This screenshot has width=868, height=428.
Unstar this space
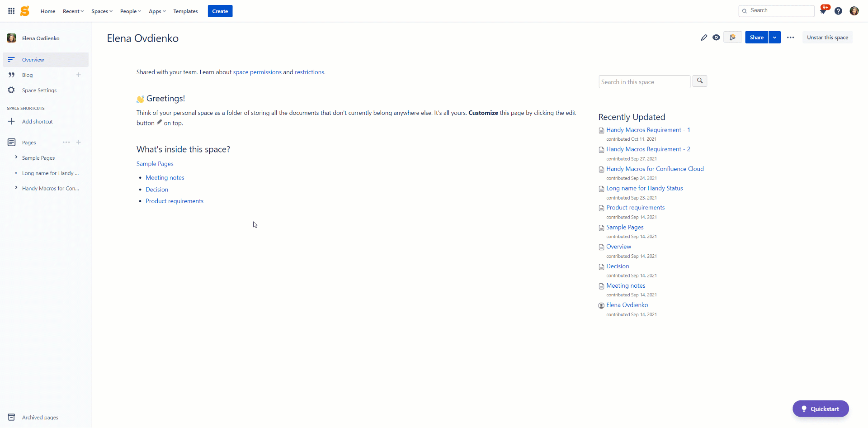tap(827, 38)
